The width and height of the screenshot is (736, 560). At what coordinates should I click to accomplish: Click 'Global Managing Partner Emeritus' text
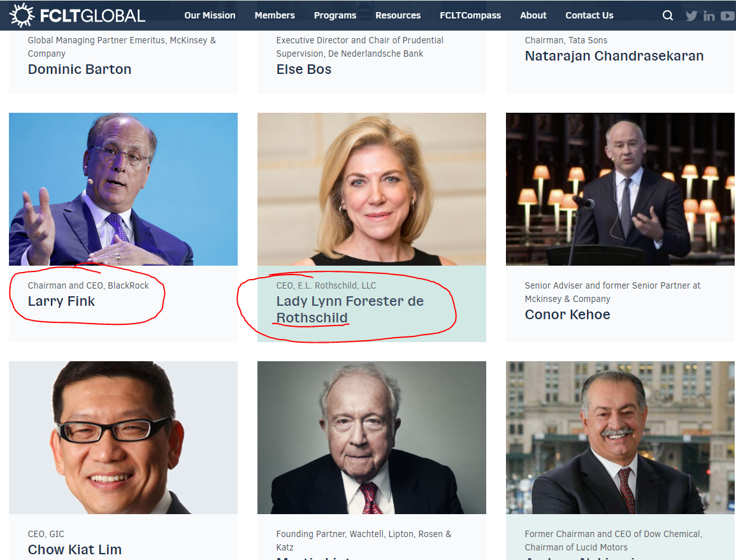pyautogui.click(x=122, y=47)
